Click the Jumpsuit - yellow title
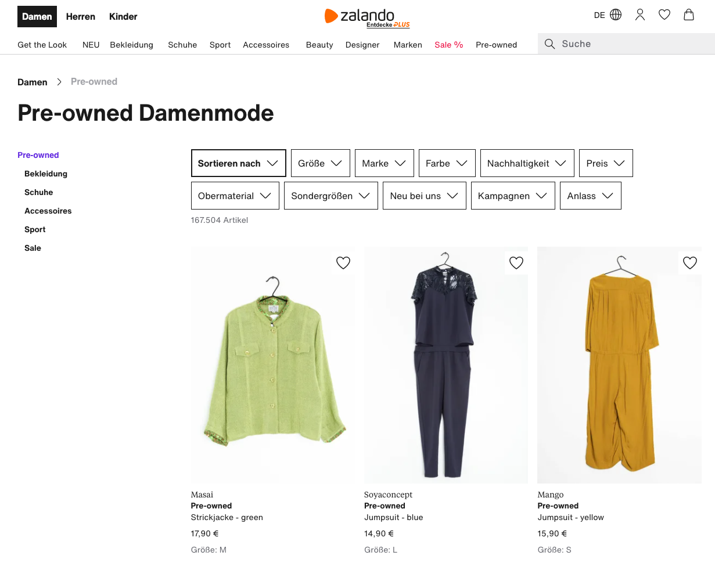This screenshot has width=715, height=588. click(x=571, y=517)
